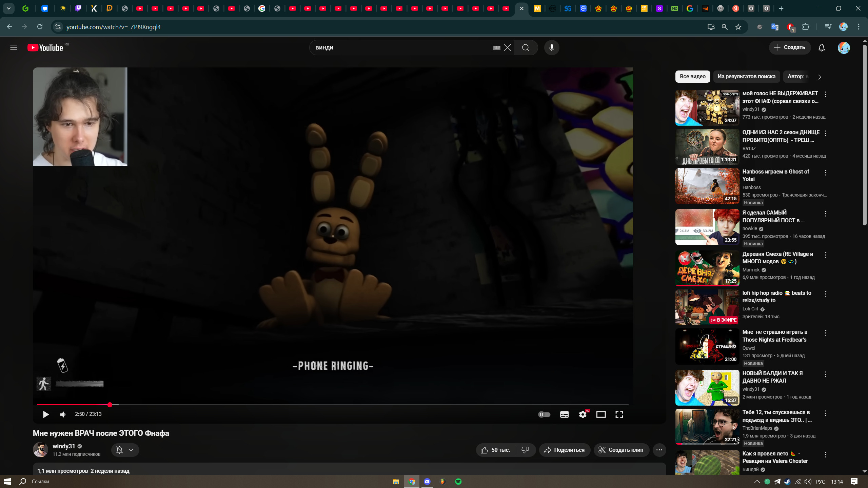Open YouTube notifications bell
Screen dimensions: 868x488
coord(822,48)
